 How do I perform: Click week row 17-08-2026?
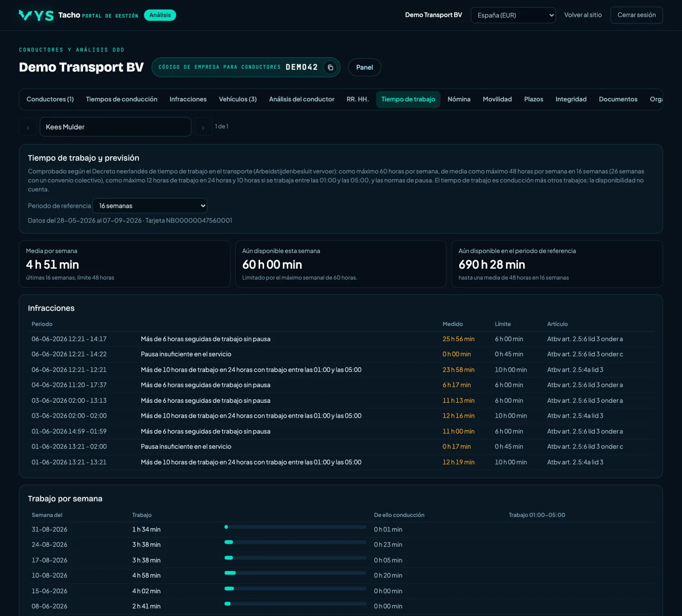pos(341,560)
